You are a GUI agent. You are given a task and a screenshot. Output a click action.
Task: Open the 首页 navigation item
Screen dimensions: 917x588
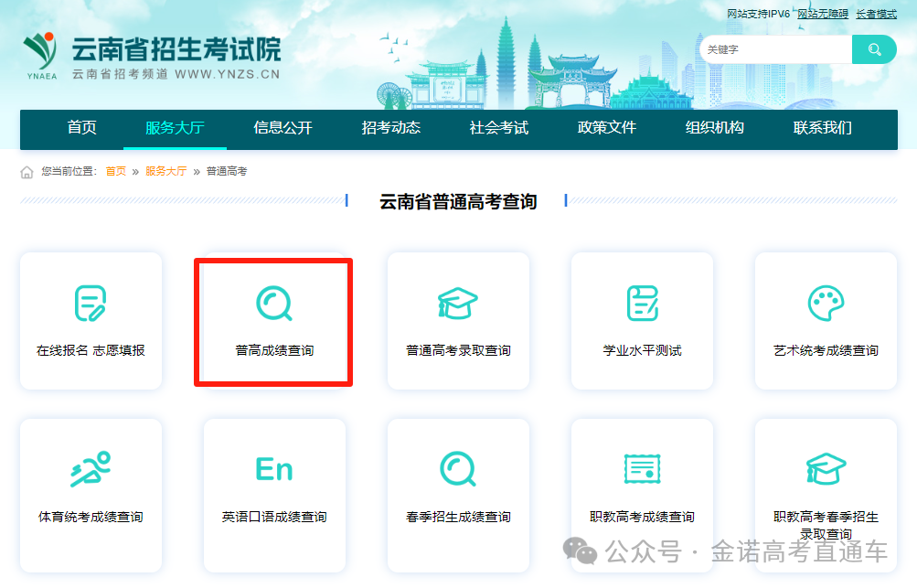pos(82,127)
